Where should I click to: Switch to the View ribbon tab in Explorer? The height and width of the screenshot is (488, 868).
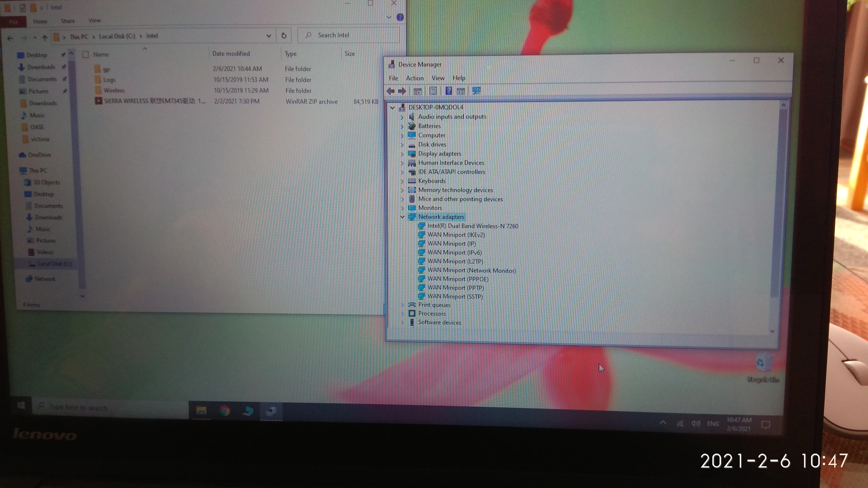pyautogui.click(x=94, y=21)
